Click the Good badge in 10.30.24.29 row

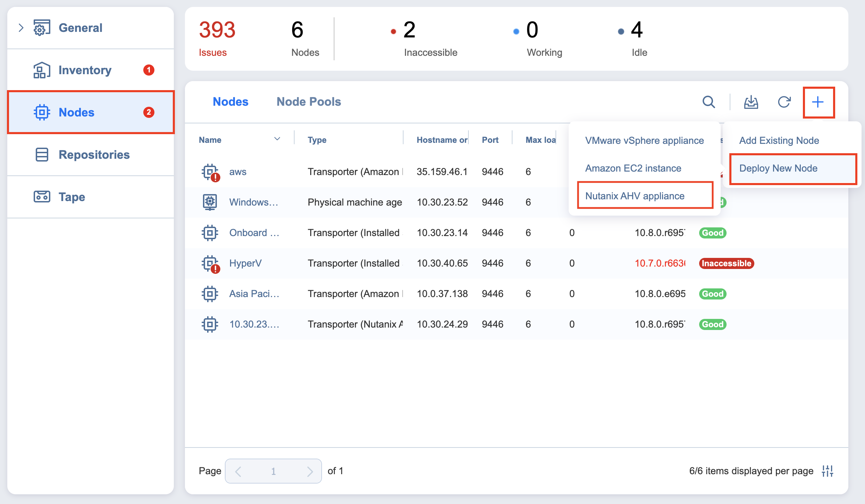coord(713,324)
